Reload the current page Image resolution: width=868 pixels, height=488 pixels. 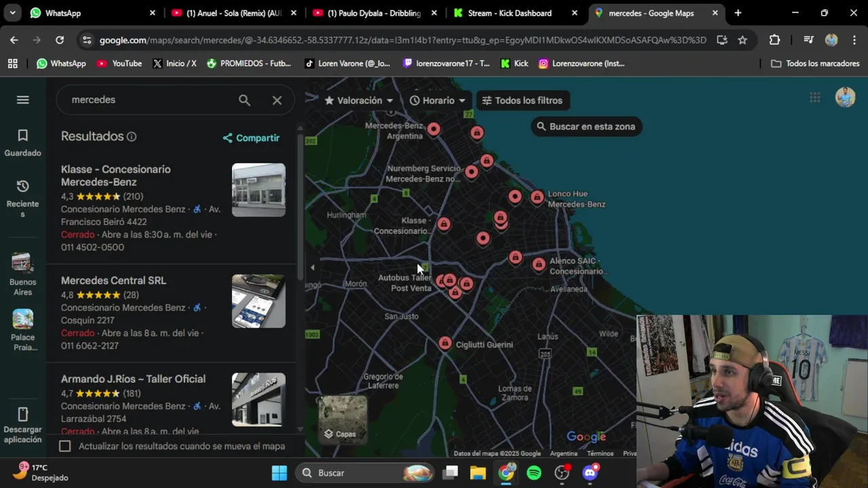coord(60,40)
